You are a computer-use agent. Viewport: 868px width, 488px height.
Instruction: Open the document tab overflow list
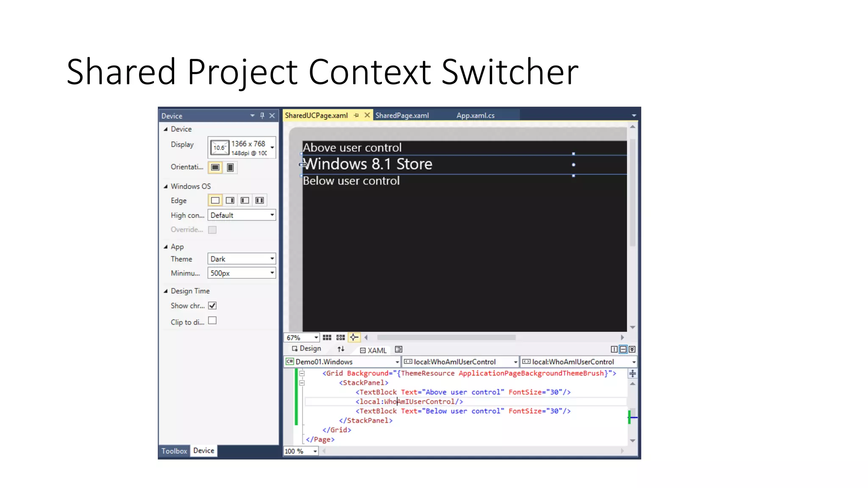634,116
